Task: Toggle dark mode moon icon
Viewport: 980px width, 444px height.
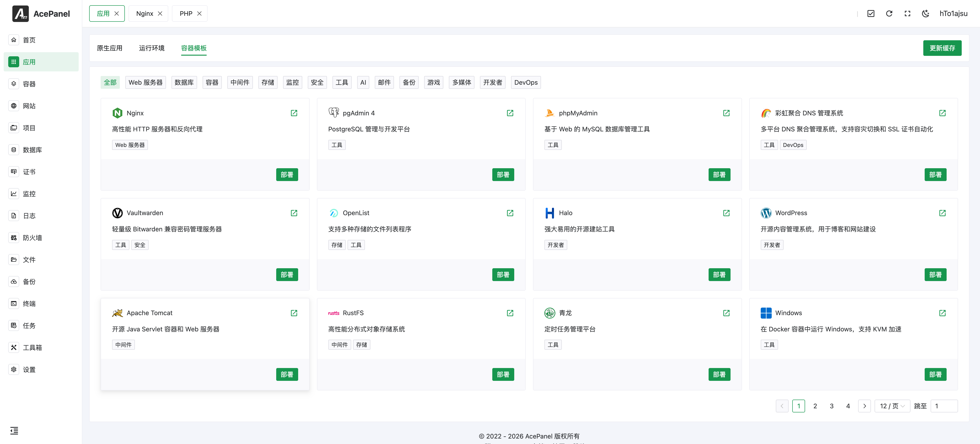Action: tap(925, 14)
